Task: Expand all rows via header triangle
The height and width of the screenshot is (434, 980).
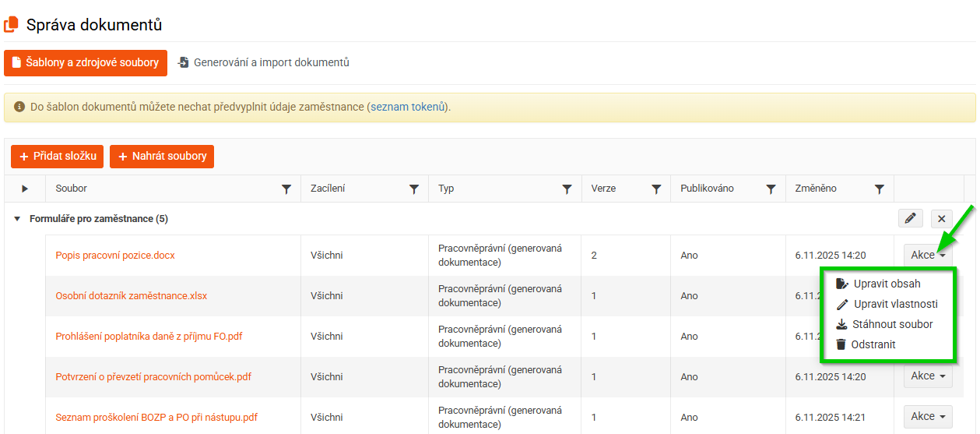Action: pos(25,189)
